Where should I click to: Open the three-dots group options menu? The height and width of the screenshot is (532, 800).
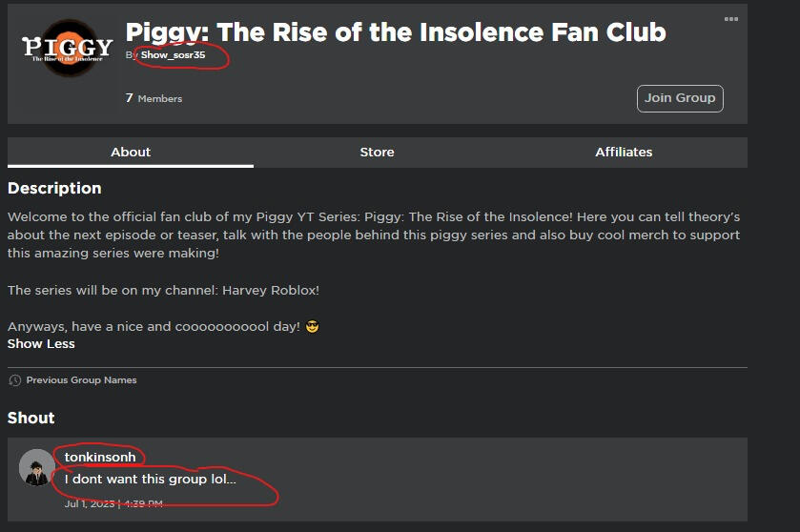click(x=730, y=19)
